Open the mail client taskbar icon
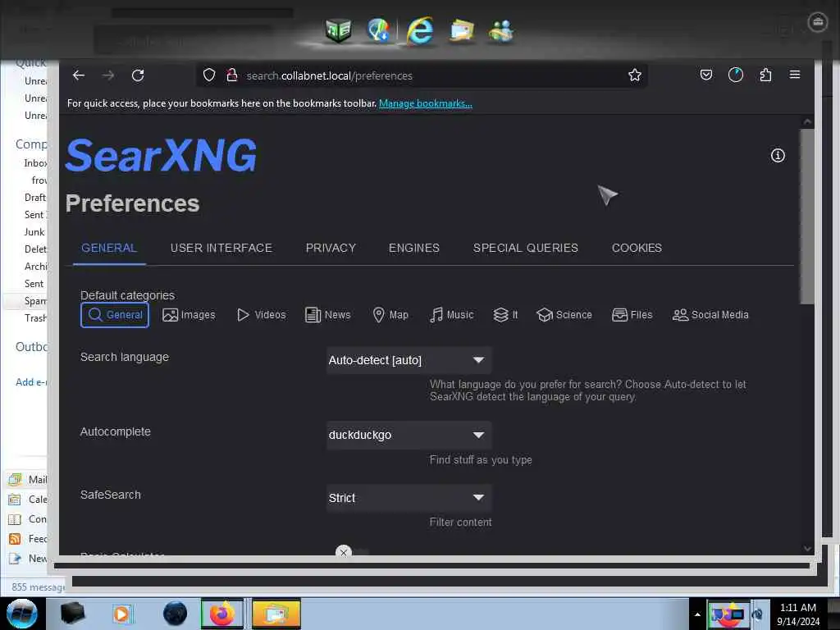The height and width of the screenshot is (630, 840). 276,614
